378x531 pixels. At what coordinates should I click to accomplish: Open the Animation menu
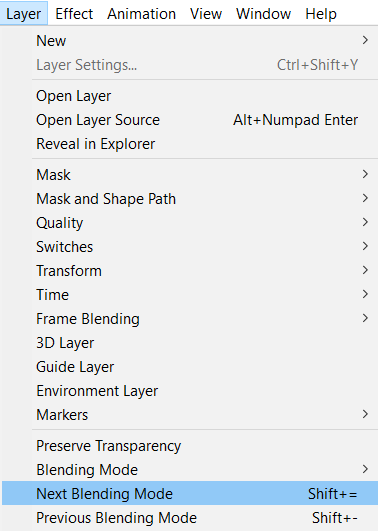[x=142, y=14]
